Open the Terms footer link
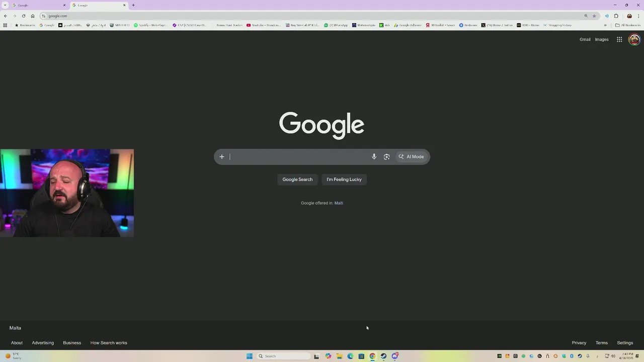The width and height of the screenshot is (644, 362). pyautogui.click(x=602, y=343)
